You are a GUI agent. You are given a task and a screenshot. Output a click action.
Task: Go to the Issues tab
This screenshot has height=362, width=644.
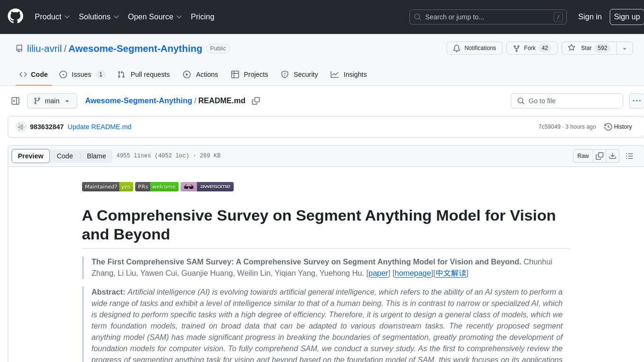tap(82, 74)
